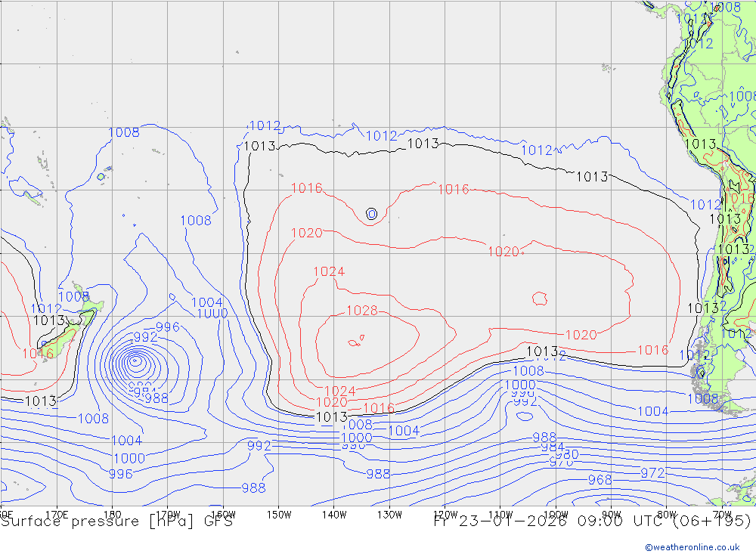Click the small black circular contour marker
Viewport: 756px width, 554px height.
coord(371,214)
